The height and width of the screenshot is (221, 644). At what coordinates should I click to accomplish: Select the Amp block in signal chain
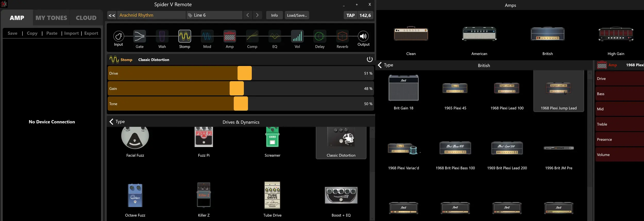(x=230, y=36)
